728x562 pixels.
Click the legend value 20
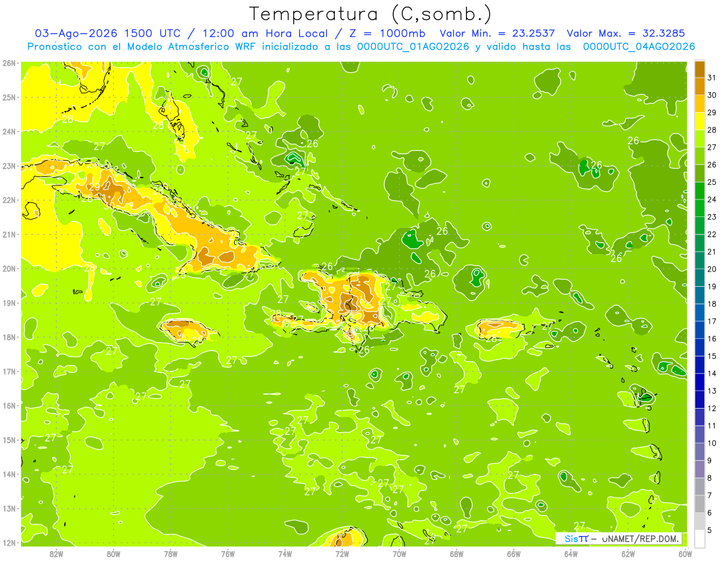[712, 269]
